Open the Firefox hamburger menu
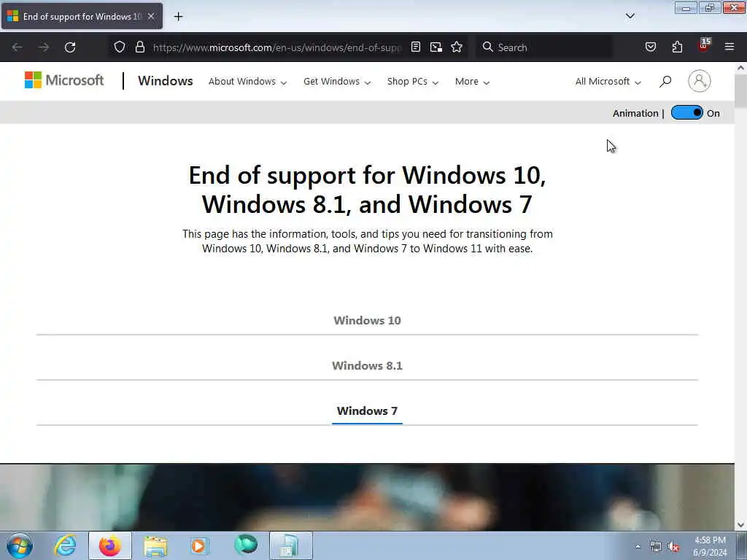Viewport: 747px width, 560px height. coord(729,47)
